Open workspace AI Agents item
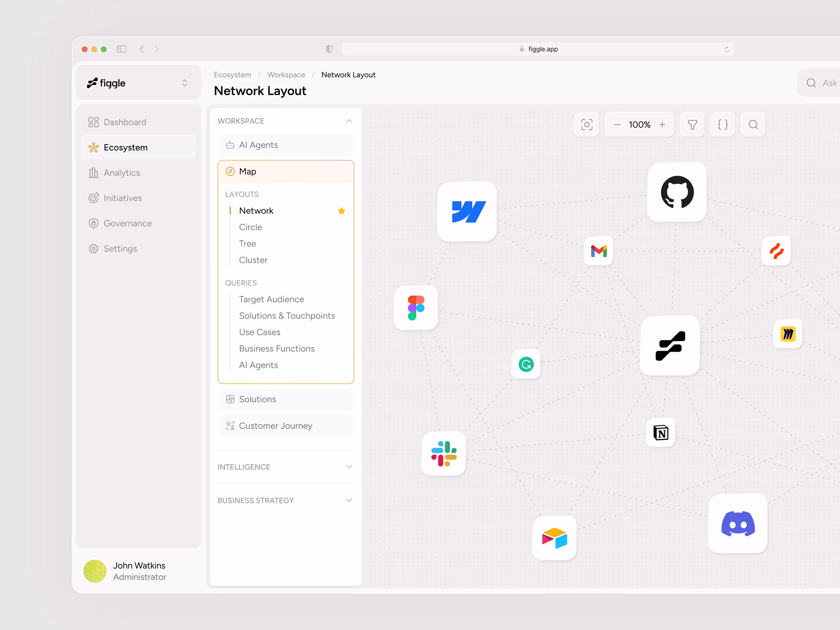This screenshot has width=840, height=630. coord(286,145)
